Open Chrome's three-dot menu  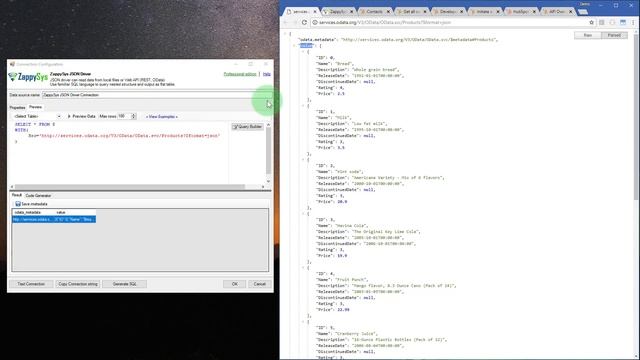[633, 22]
